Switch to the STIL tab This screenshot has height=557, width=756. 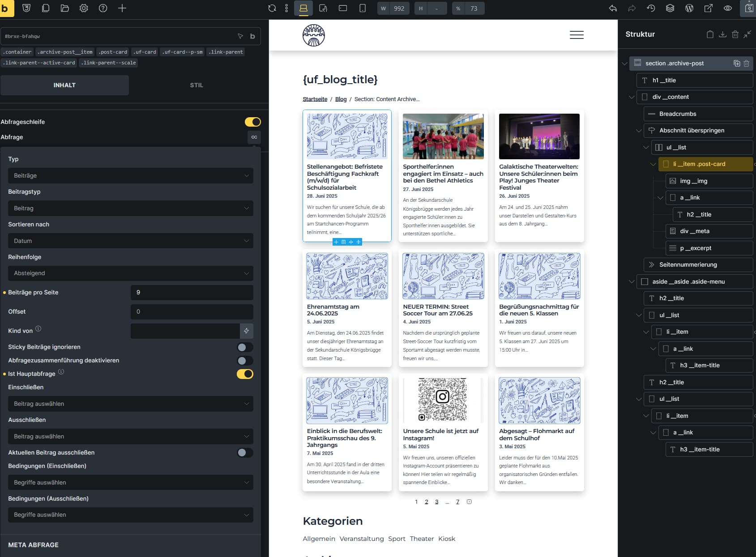(196, 85)
